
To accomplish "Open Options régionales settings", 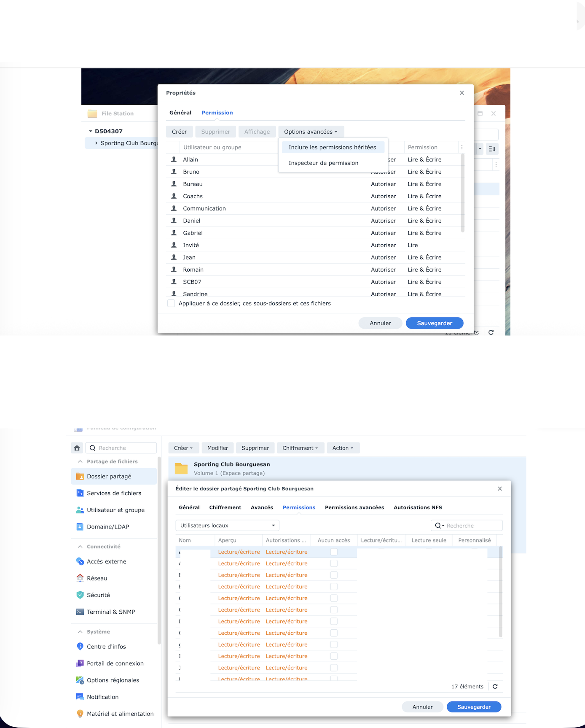I will click(114, 680).
